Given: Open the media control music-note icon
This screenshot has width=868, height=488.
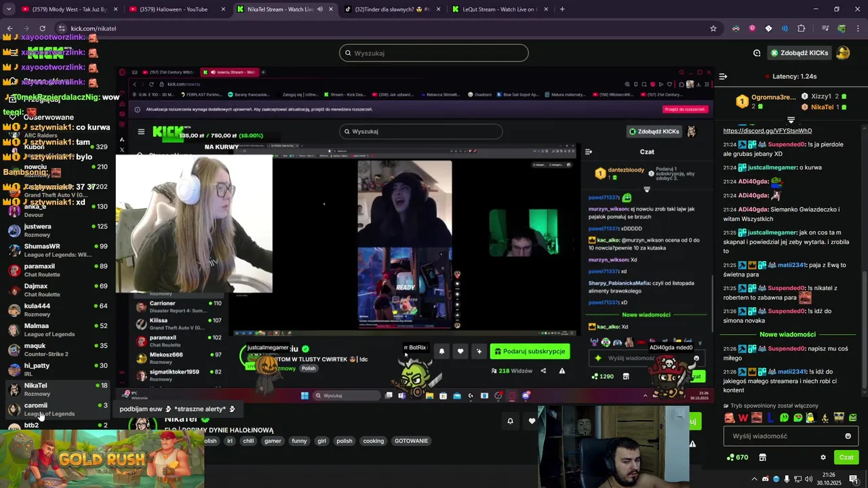Looking at the screenshot, I should (825, 28).
